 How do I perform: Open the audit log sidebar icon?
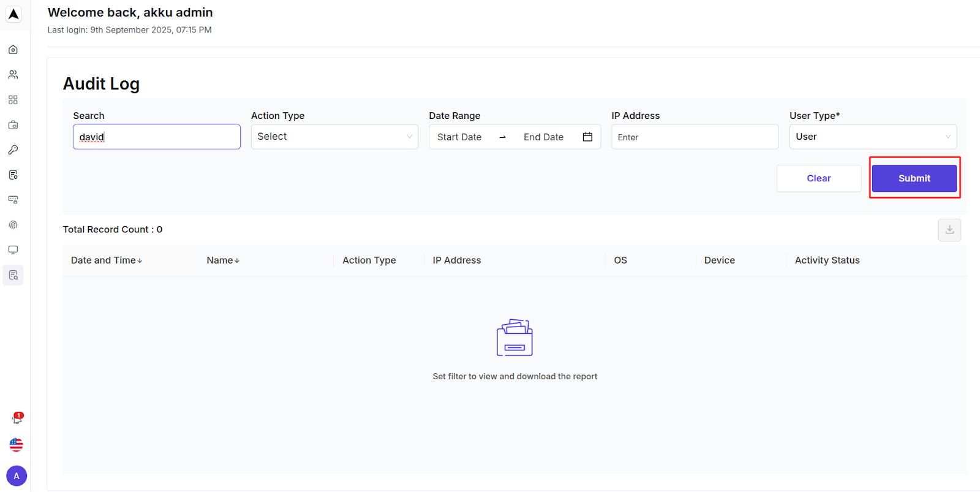coord(13,275)
